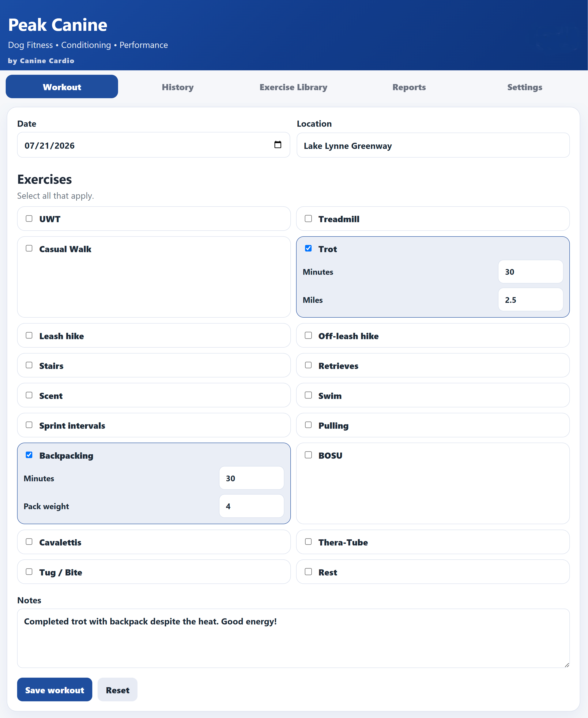
Task: Click into the Notes text area
Action: [x=293, y=638]
